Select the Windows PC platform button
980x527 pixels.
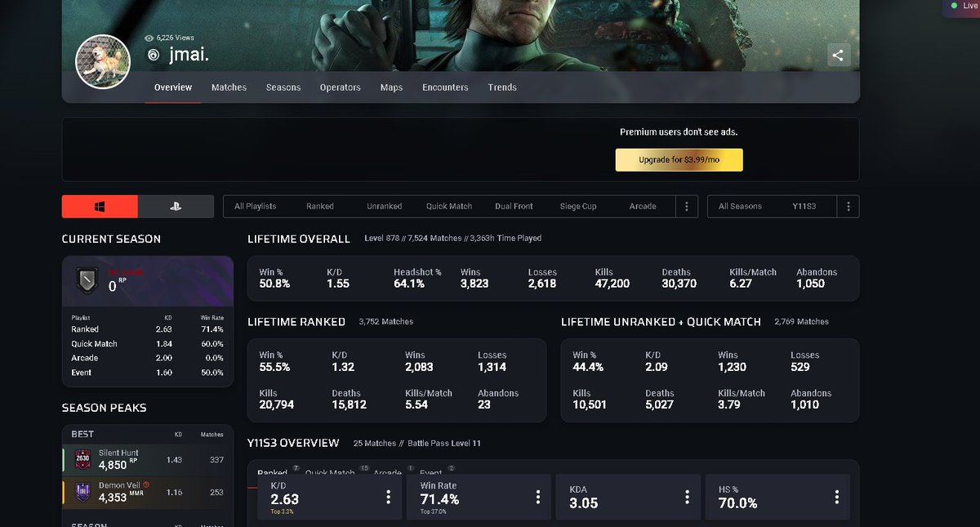click(100, 207)
